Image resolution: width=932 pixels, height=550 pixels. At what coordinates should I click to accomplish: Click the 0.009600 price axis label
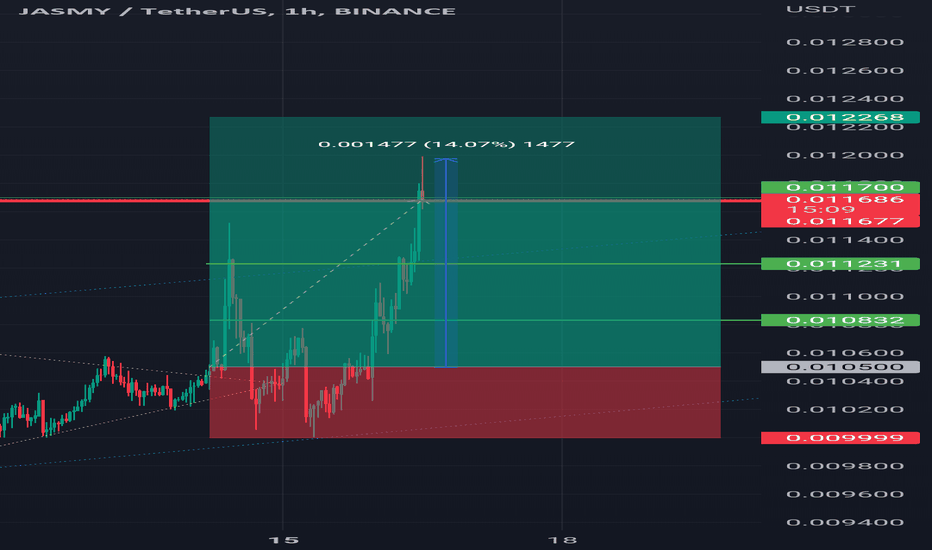coord(845,494)
